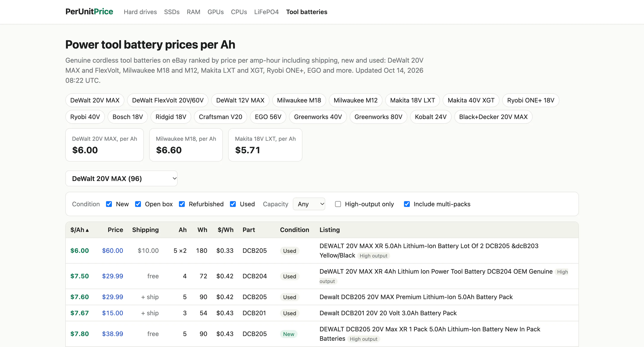
Task: Open the $60.00 price link
Action: [x=113, y=251]
